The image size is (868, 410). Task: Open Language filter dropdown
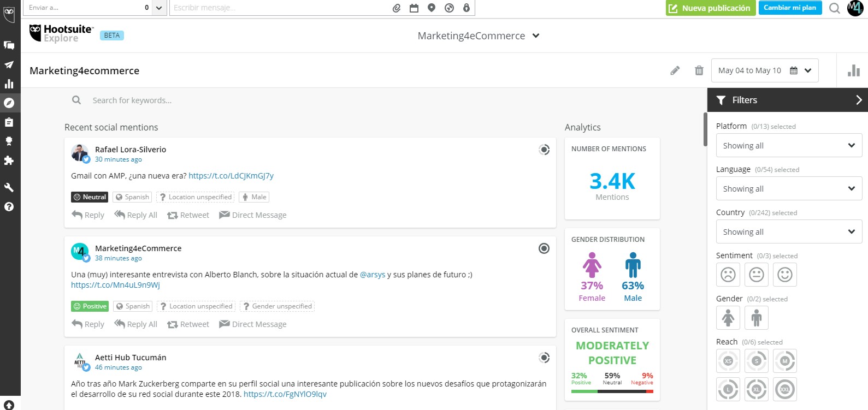[x=789, y=188]
